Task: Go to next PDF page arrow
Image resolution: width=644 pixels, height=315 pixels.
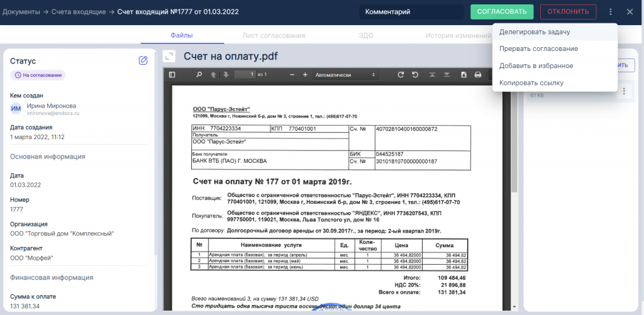Action: pyautogui.click(x=226, y=75)
